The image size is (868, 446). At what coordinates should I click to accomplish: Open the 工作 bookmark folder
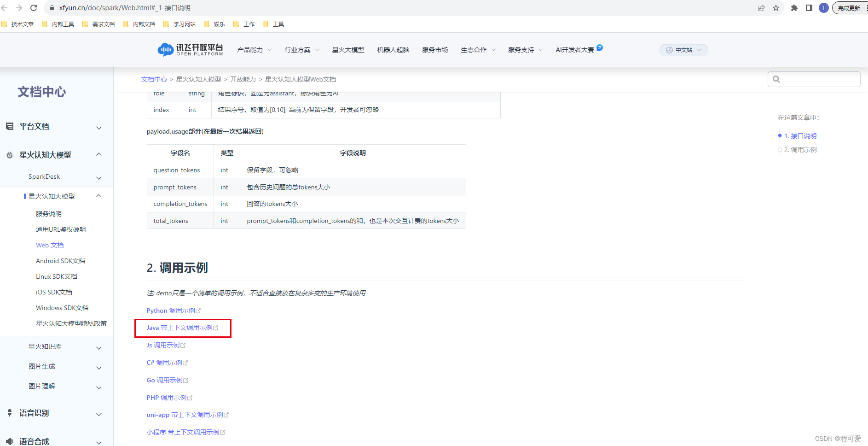(244, 24)
